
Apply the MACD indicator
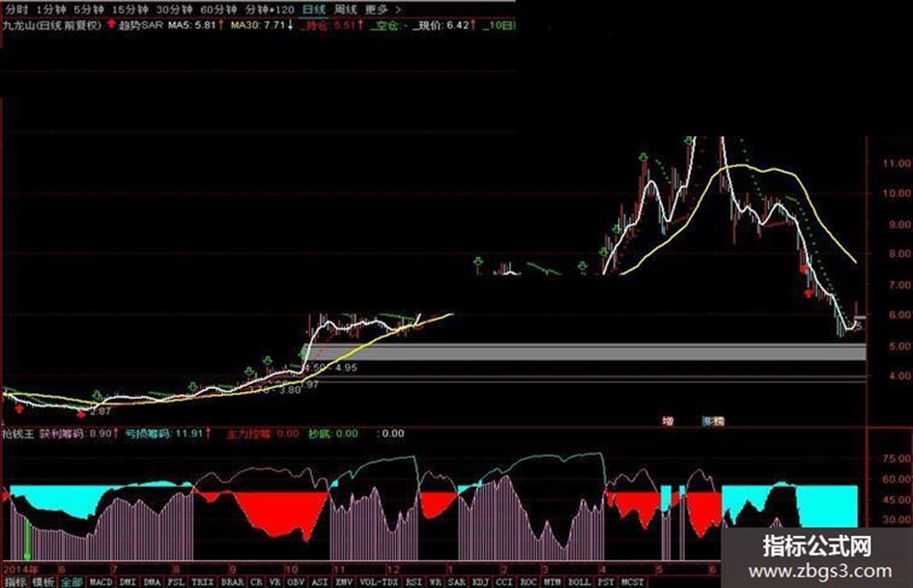tap(100, 581)
